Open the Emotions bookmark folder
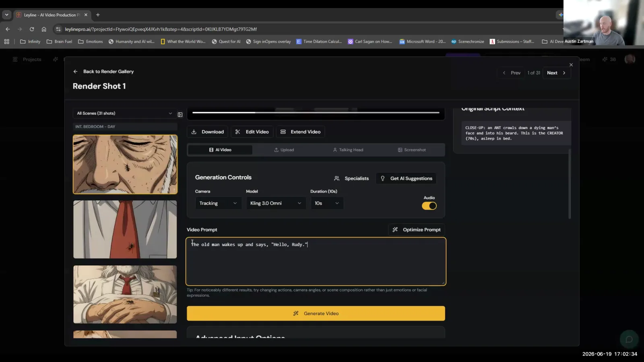644x362 pixels. (91, 41)
